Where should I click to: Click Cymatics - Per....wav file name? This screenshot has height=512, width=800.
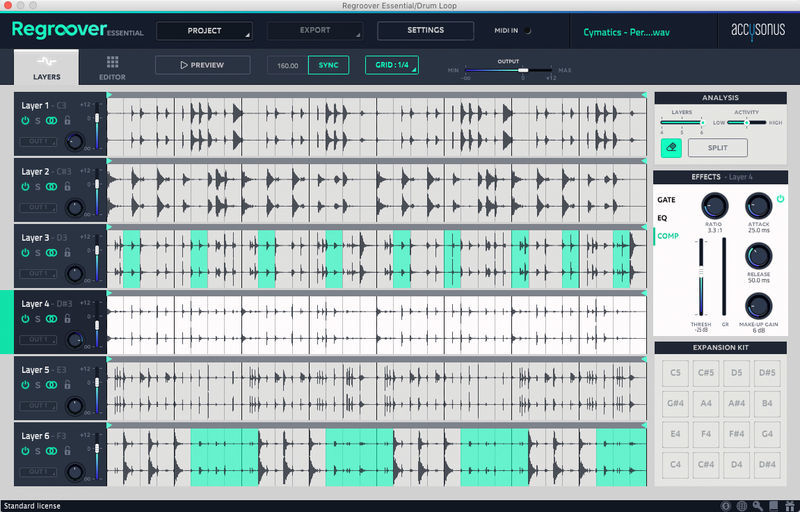pyautogui.click(x=626, y=32)
